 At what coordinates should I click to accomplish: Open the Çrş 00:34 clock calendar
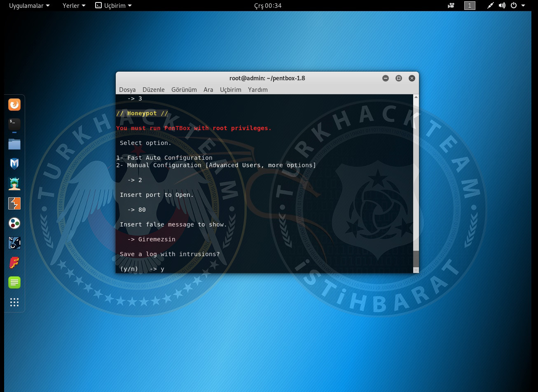click(268, 5)
